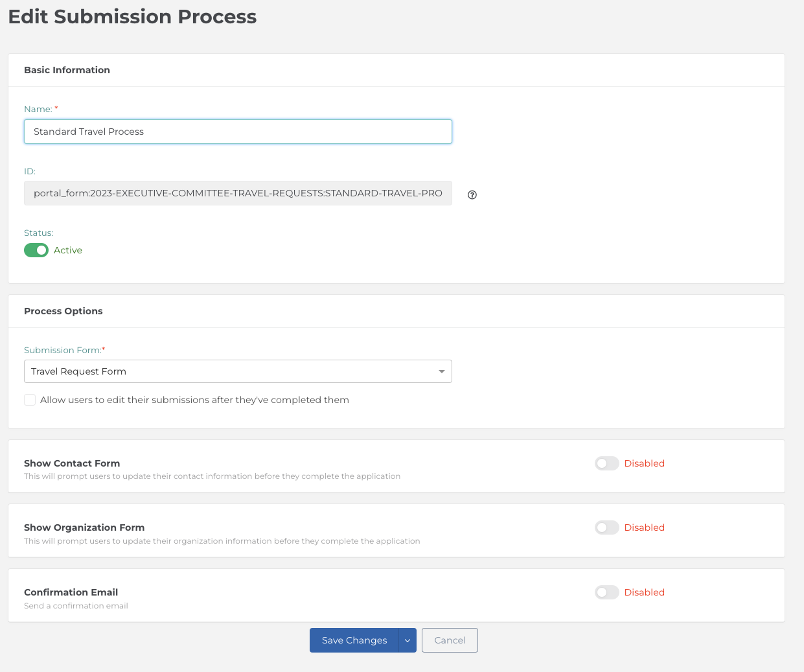Toggle the Active status switch

(36, 250)
